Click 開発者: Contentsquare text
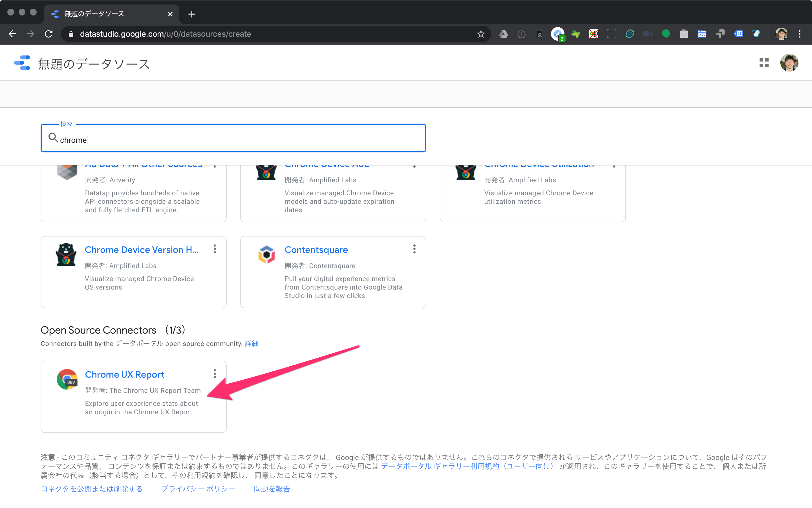 click(x=320, y=266)
